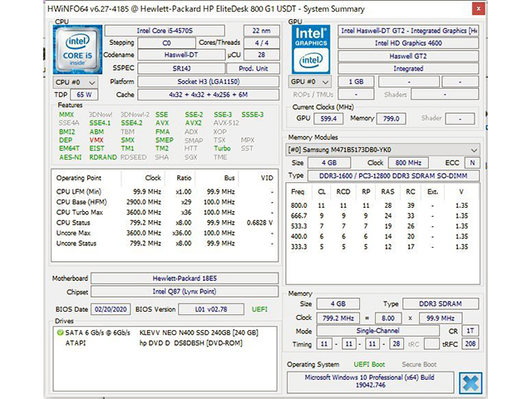Click the Integrated GPU bus field

(408, 68)
